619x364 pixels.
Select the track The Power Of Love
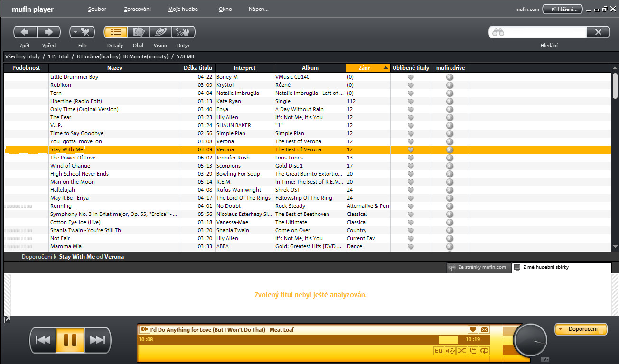pos(73,158)
